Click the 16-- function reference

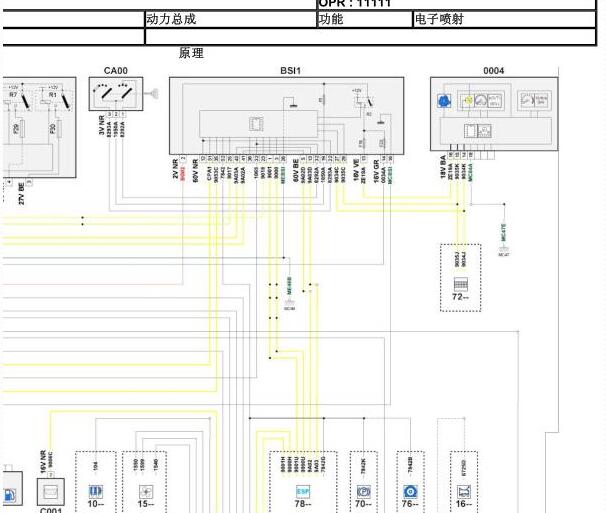(x=463, y=504)
